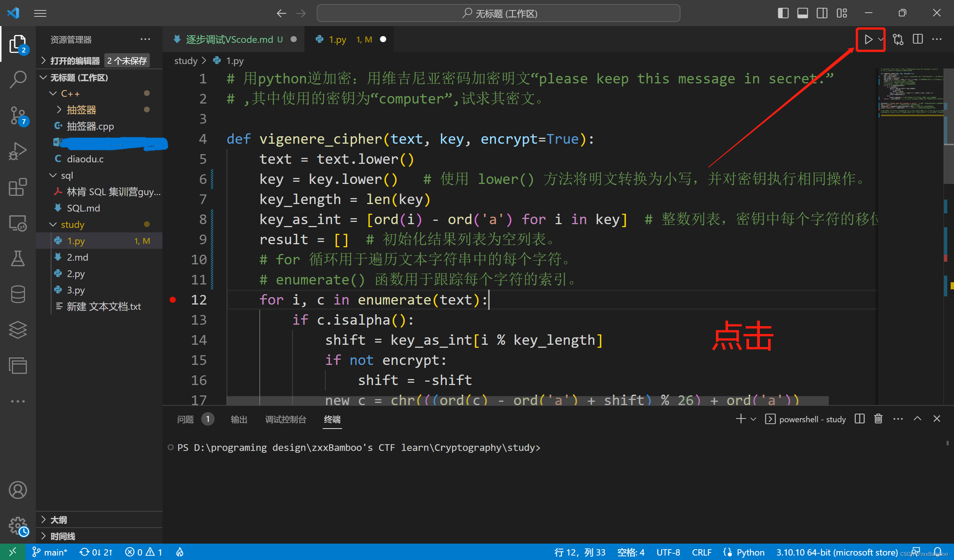Switch to the 输出 panel tab

pos(238,419)
